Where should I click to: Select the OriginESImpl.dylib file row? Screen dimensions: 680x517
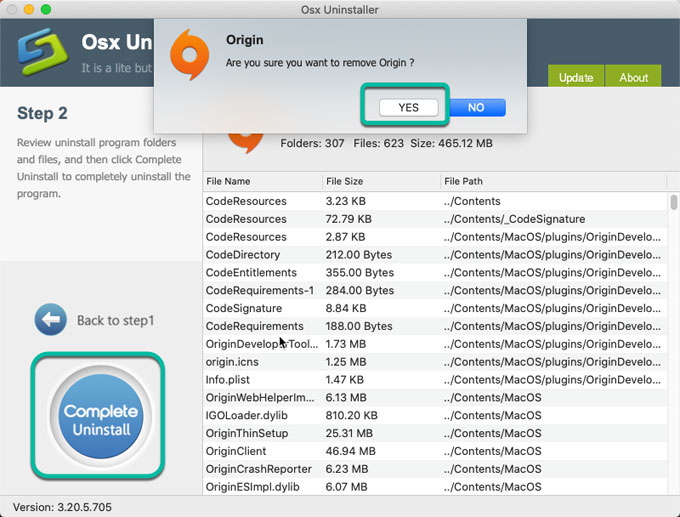click(x=435, y=487)
